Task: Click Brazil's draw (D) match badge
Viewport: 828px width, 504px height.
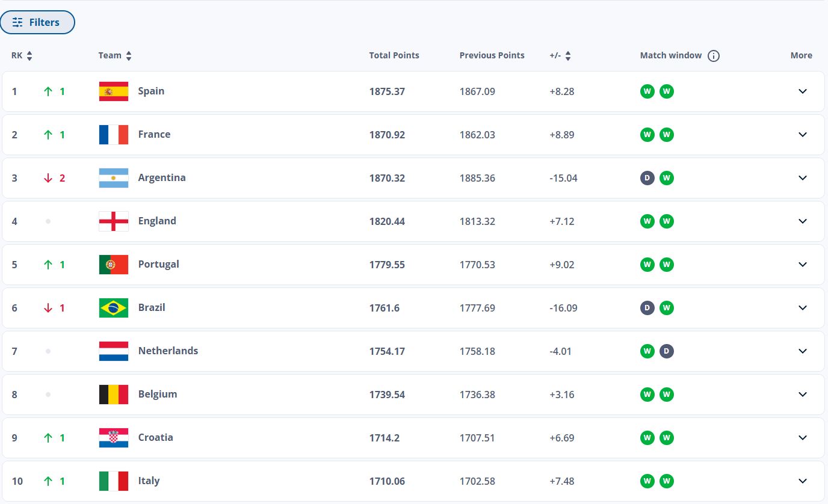Action: pyautogui.click(x=647, y=308)
